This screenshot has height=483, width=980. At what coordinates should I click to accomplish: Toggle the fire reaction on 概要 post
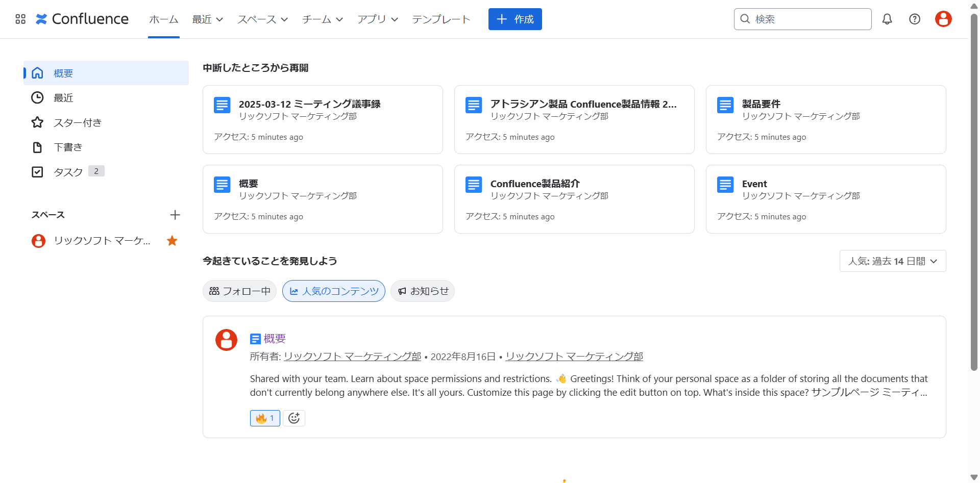tap(265, 418)
